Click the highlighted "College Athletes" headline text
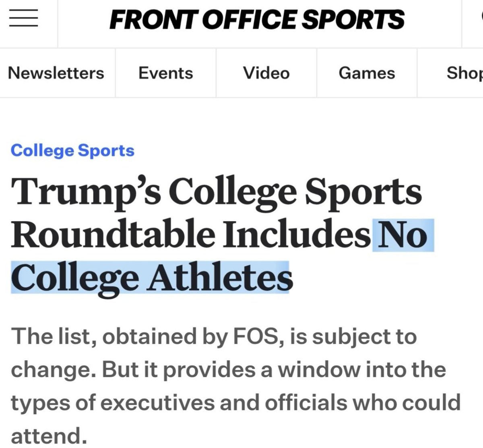The image size is (483, 448). (x=151, y=278)
